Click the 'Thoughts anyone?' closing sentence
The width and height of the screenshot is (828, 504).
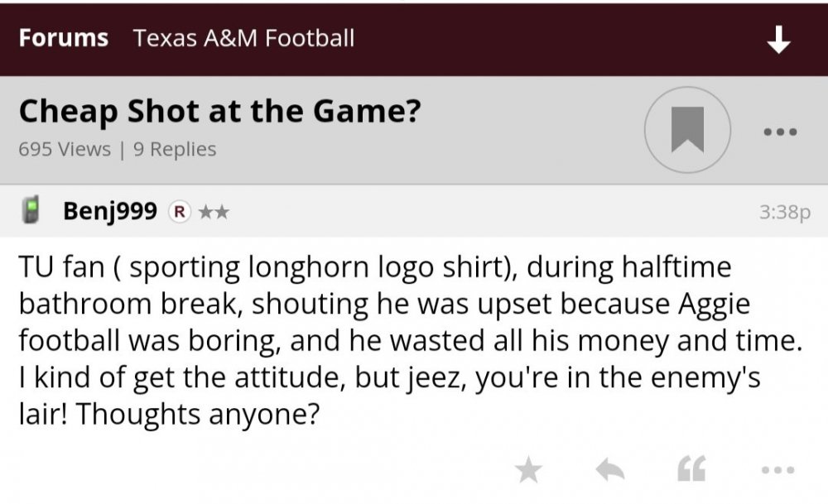(x=199, y=415)
